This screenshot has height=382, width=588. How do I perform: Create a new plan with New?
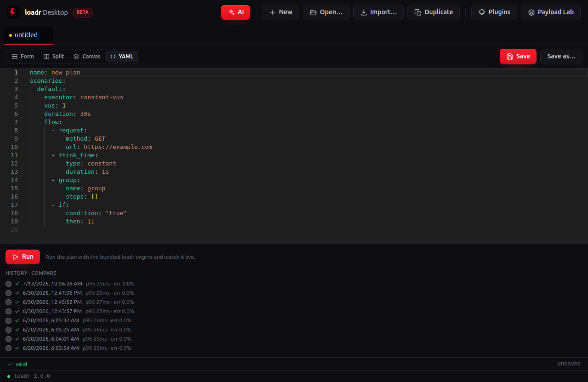(280, 12)
